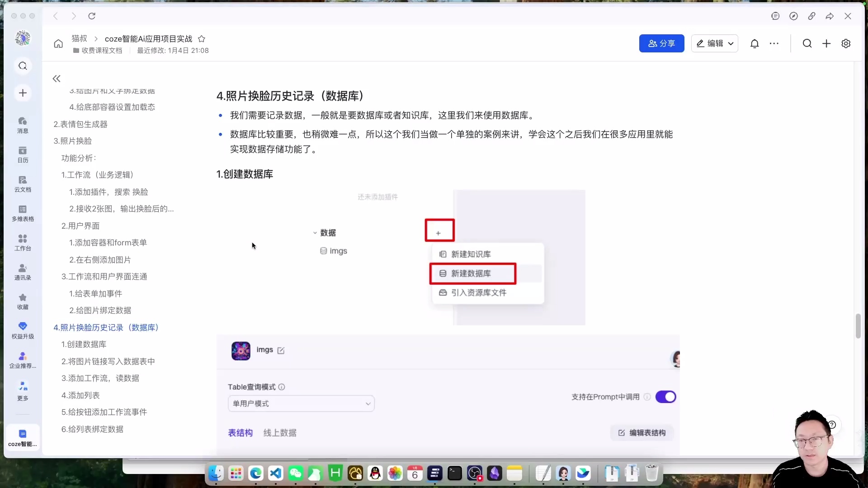Select the 表结构 tab
The width and height of the screenshot is (868, 488).
pos(240,432)
